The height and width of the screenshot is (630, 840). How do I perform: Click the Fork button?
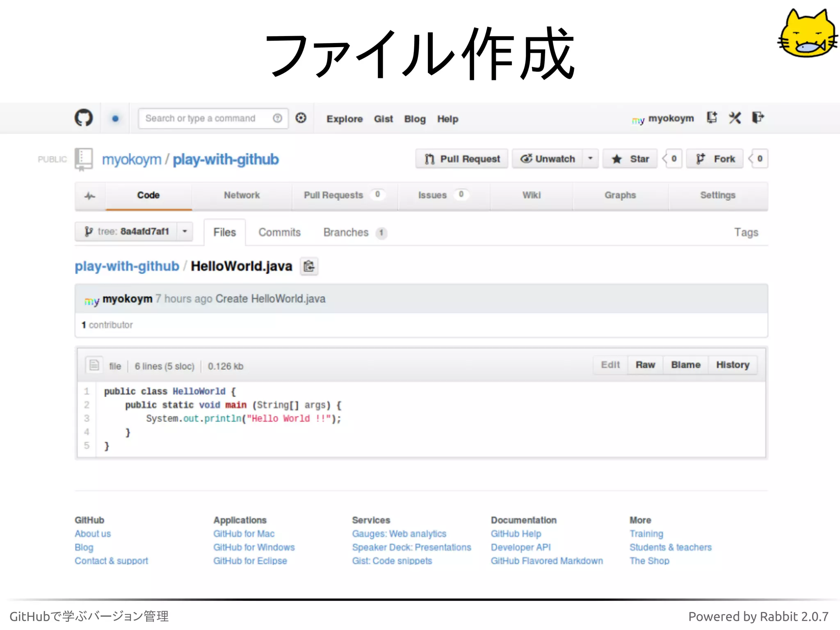(x=715, y=159)
